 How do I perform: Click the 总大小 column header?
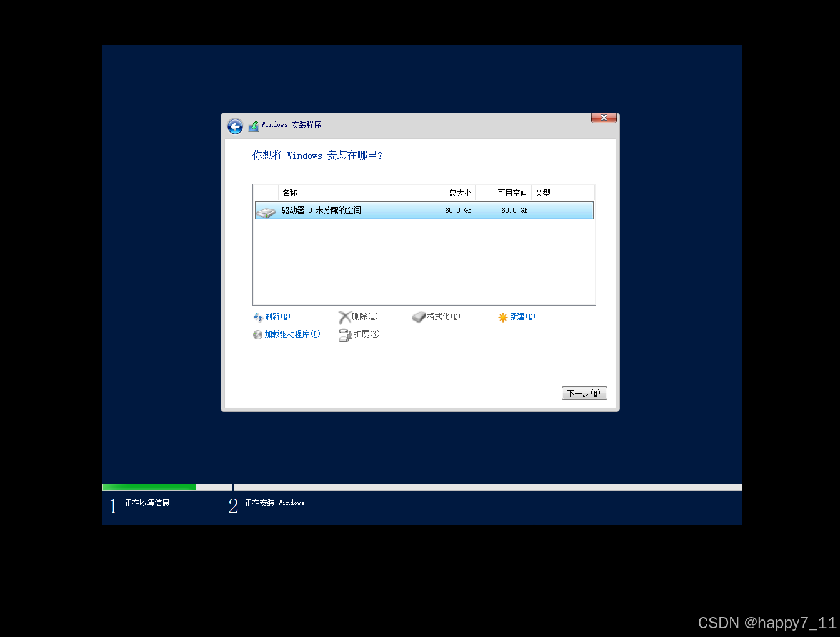click(x=447, y=193)
